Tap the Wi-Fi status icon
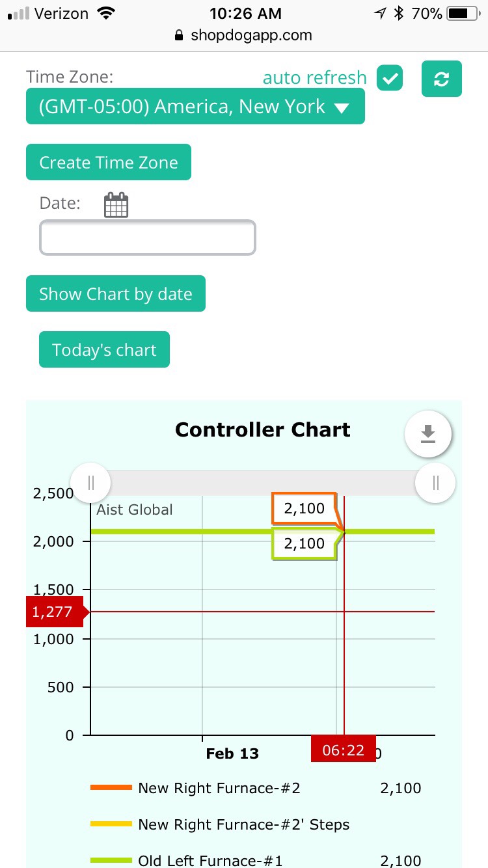 pos(105,13)
